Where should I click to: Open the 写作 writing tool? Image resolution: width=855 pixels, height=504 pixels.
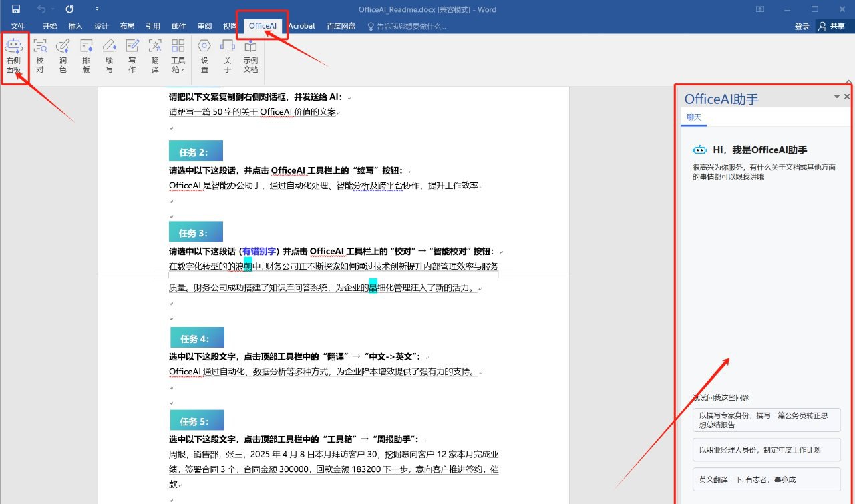132,56
